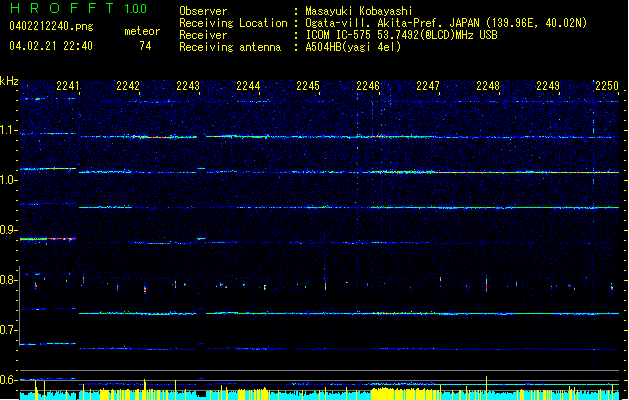Click the 1.1 frequency axis label
This screenshot has height=400, width=629.
(x=9, y=130)
